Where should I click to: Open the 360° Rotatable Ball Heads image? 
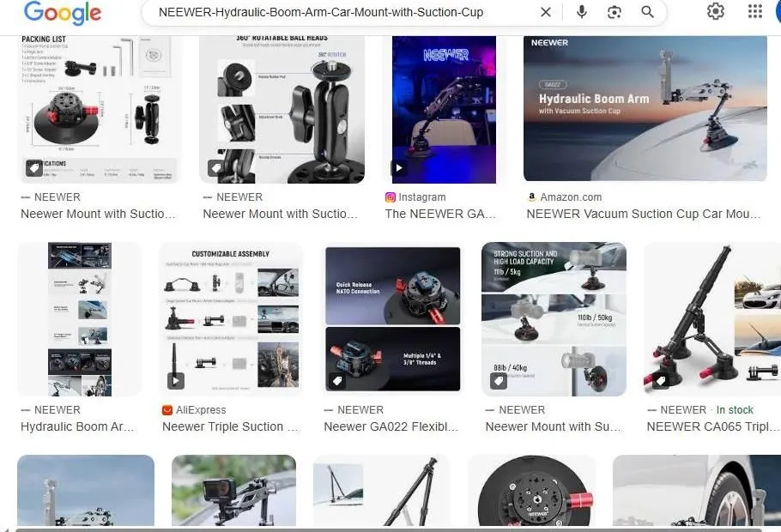[x=282, y=110]
